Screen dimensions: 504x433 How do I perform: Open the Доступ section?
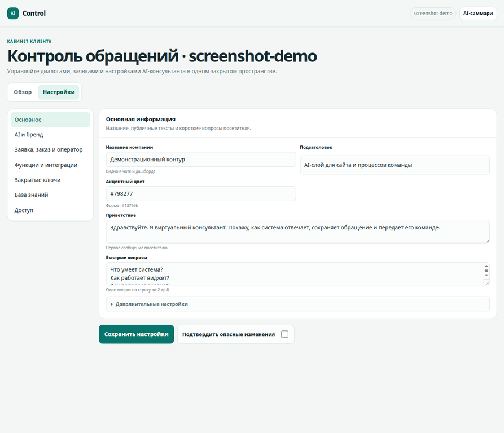pos(50,210)
